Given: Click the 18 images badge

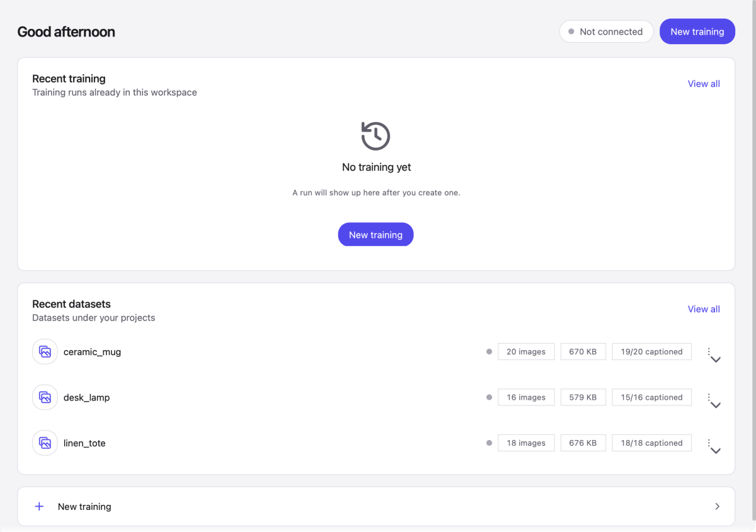Looking at the screenshot, I should point(526,443).
